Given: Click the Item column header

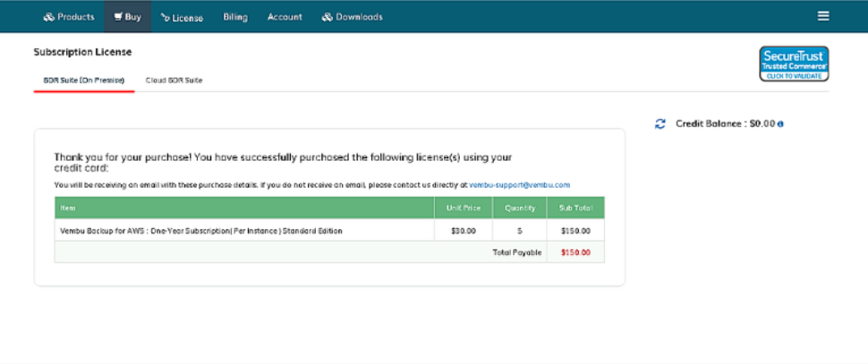Looking at the screenshot, I should 244,208.
